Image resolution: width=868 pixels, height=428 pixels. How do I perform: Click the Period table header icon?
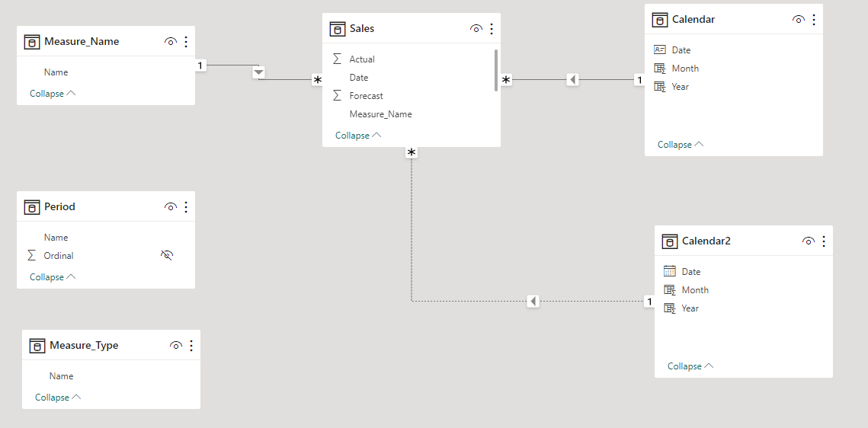point(31,207)
